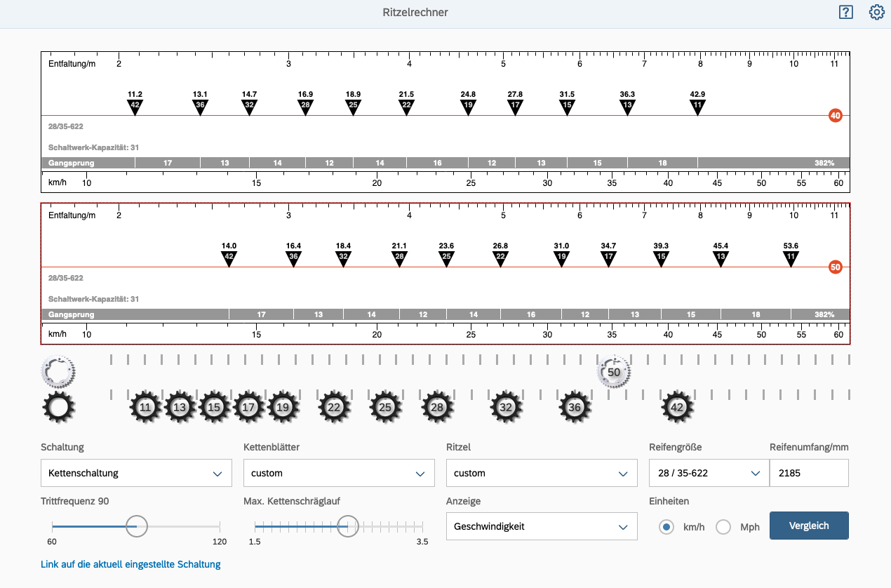This screenshot has height=588, width=891.
Task: Open the settings gear icon
Action: (x=876, y=12)
